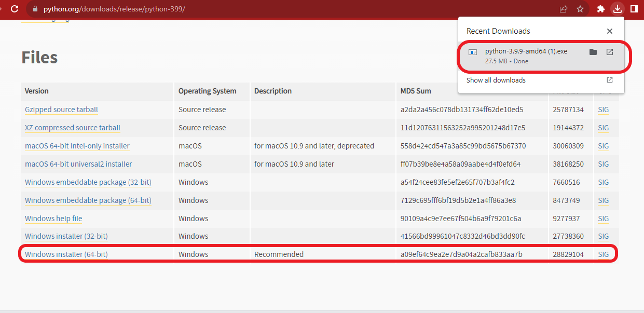Click file size 8473749

(x=566, y=200)
